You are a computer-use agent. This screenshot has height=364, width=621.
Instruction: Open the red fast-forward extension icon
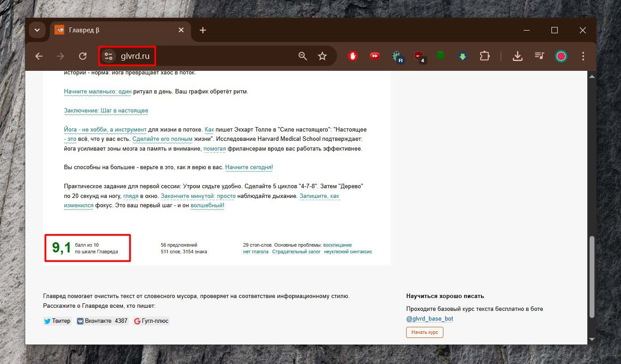click(x=375, y=56)
